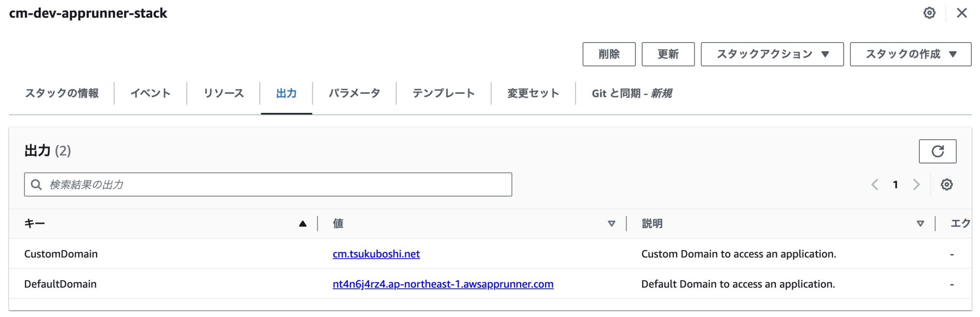Image resolution: width=980 pixels, height=317 pixels.
Task: Open the テンプレート tab
Action: 443,93
